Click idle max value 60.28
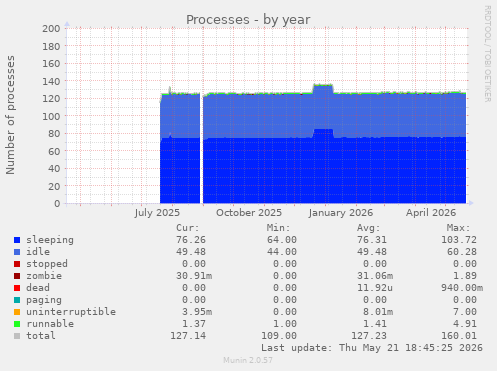Viewport: 497px width, 371px height. point(462,252)
